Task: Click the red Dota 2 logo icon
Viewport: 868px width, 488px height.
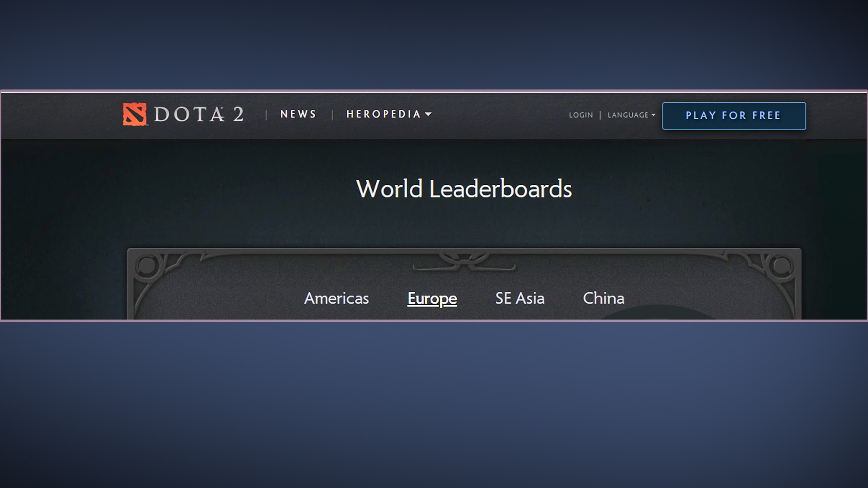Action: click(135, 114)
